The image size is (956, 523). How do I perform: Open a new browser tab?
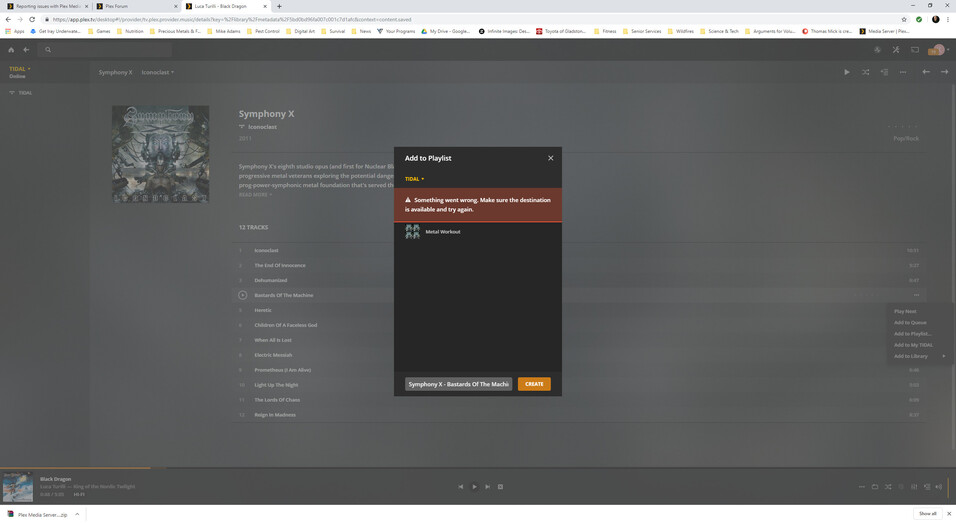[x=279, y=6]
